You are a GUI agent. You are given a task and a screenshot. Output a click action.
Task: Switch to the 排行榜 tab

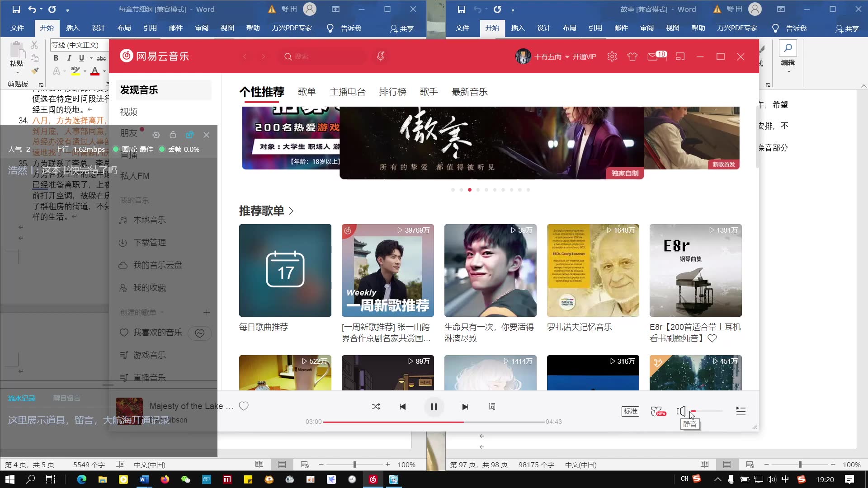point(392,92)
